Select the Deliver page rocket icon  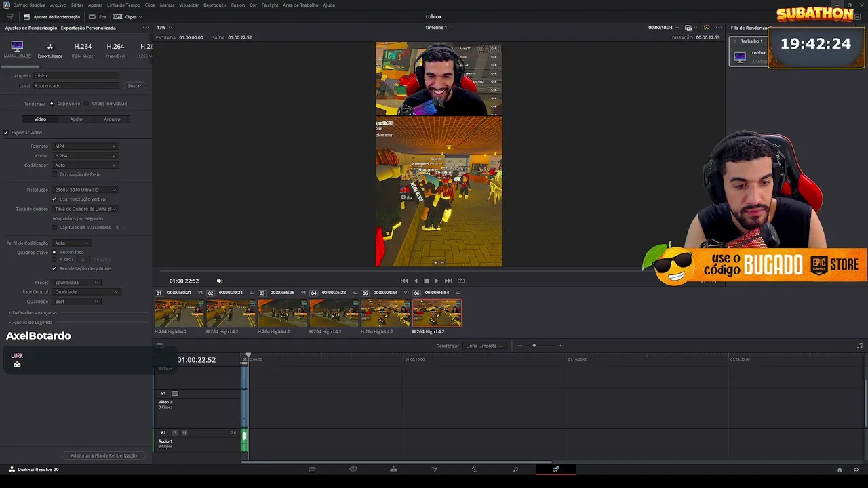tap(556, 469)
